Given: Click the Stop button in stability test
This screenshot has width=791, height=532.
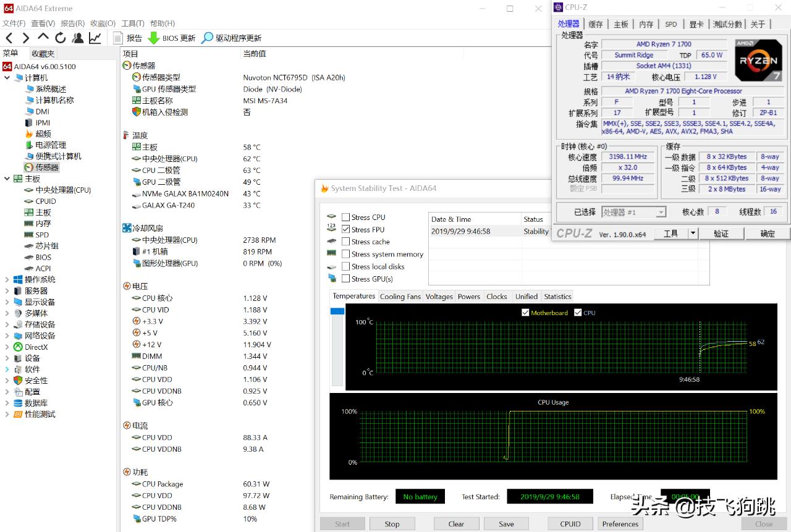Looking at the screenshot, I should pyautogui.click(x=392, y=524).
